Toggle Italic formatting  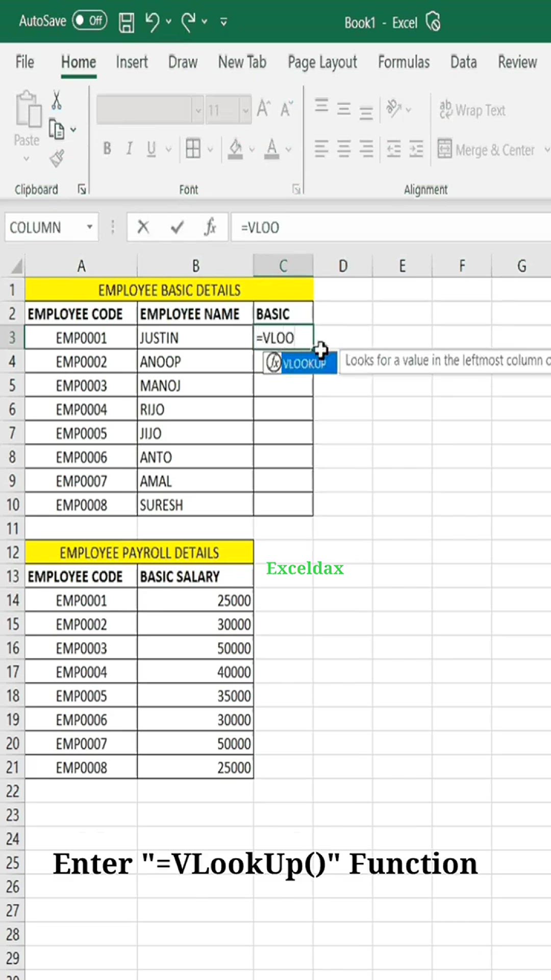[x=130, y=149]
